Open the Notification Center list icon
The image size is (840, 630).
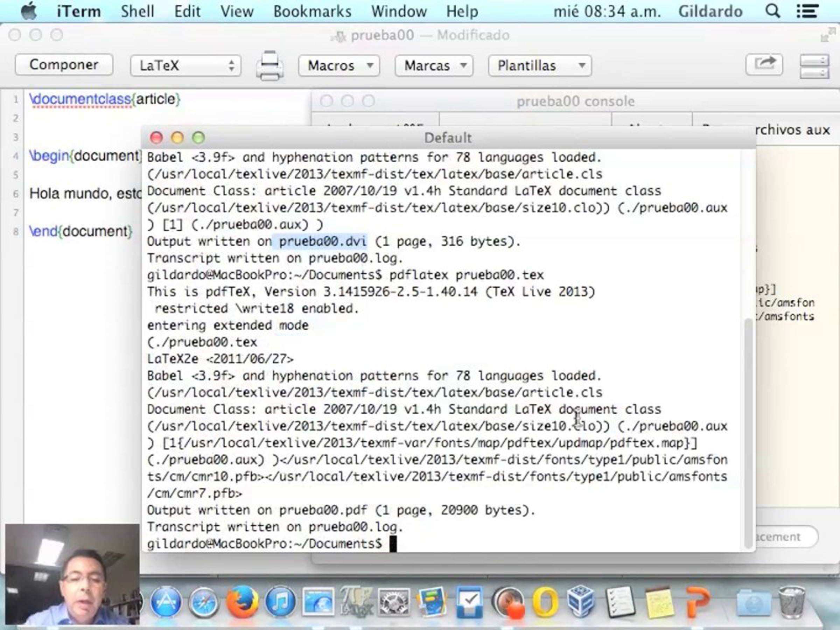807,12
